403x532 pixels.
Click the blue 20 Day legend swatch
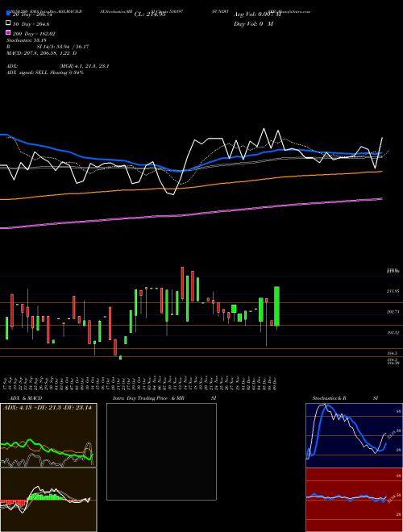point(8,14)
